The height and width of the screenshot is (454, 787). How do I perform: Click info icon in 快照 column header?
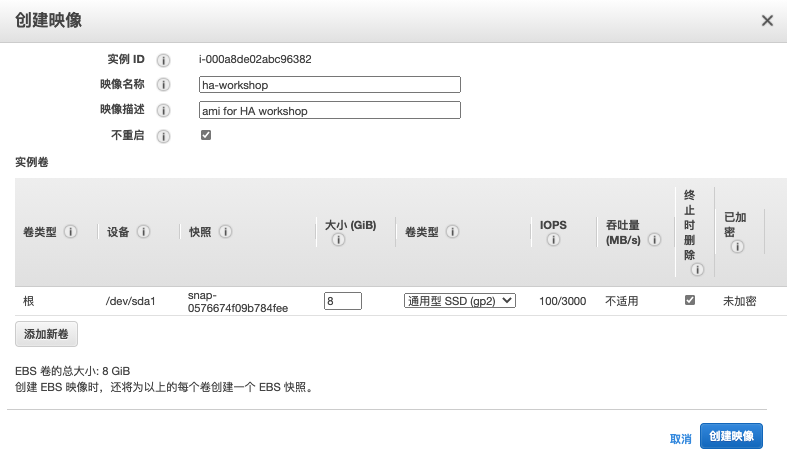226,232
